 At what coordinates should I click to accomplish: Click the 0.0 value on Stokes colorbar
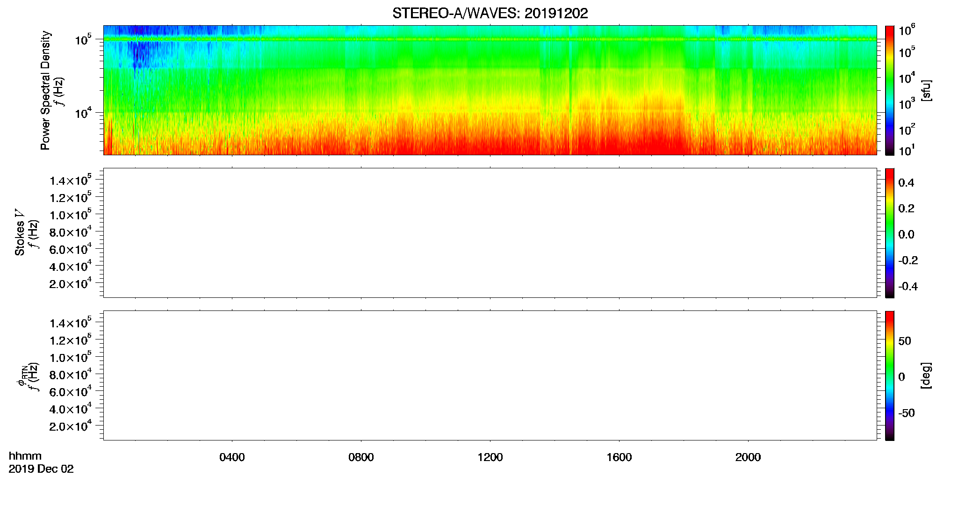906,235
